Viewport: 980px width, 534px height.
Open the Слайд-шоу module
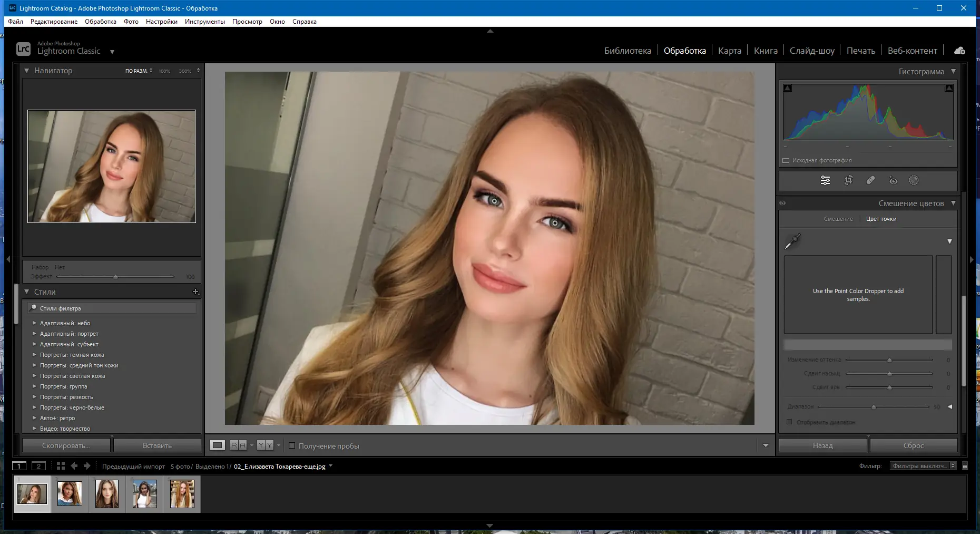click(x=812, y=51)
